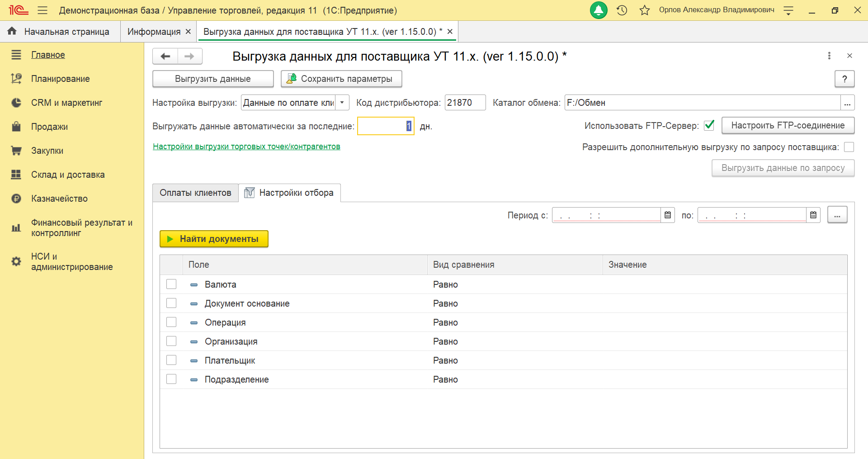The width and height of the screenshot is (868, 459).
Task: Click the Планирование section icon
Action: [16, 79]
